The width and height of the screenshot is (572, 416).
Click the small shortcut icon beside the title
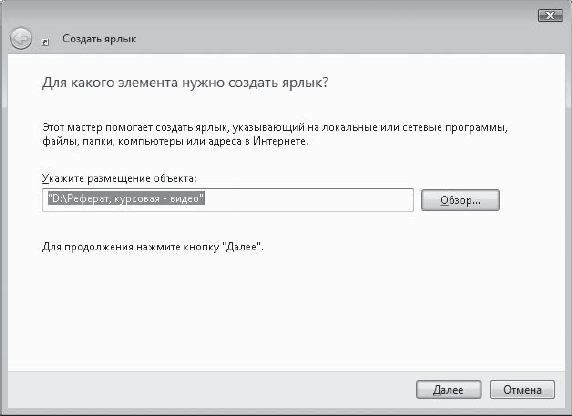45,42
